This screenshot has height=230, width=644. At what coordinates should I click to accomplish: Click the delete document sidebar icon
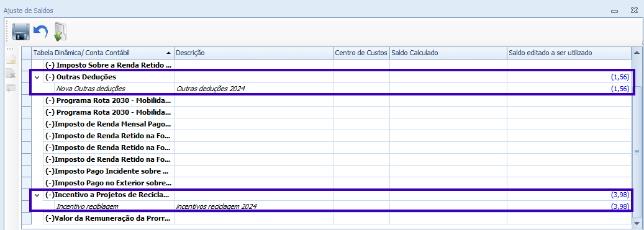(x=11, y=74)
